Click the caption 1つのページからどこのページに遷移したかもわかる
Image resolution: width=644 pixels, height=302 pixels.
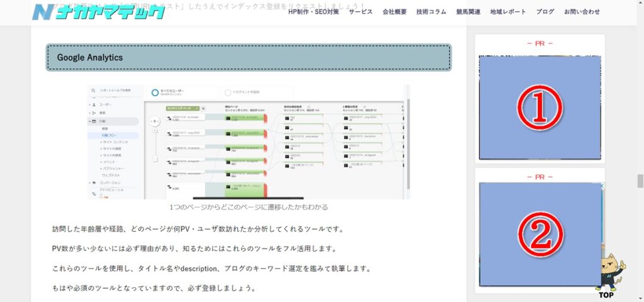click(248, 207)
